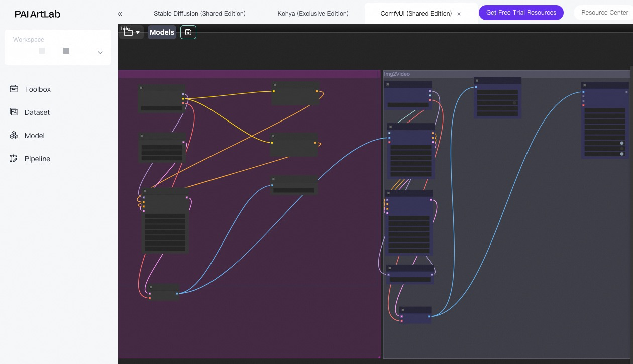The height and width of the screenshot is (364, 633).
Task: Collapse the top-left node in Img2Video group
Action: pos(387,84)
